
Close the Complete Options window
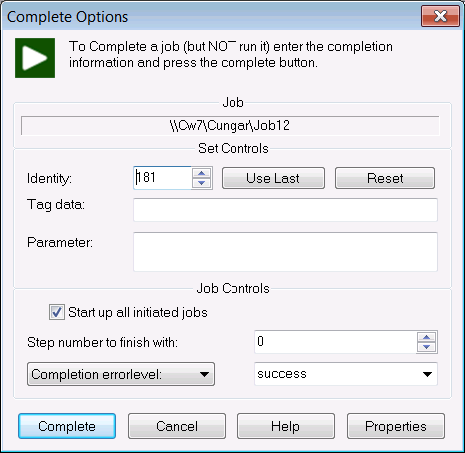440,16
